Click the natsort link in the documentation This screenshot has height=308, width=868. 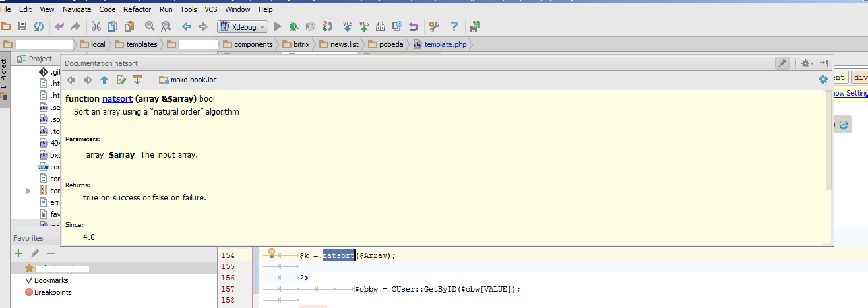coord(117,99)
